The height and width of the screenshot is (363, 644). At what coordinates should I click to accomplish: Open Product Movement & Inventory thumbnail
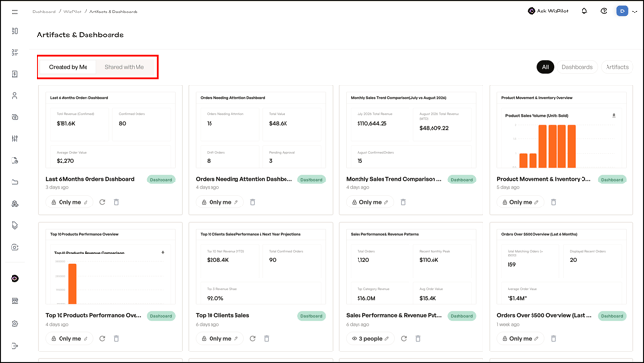[x=561, y=130]
